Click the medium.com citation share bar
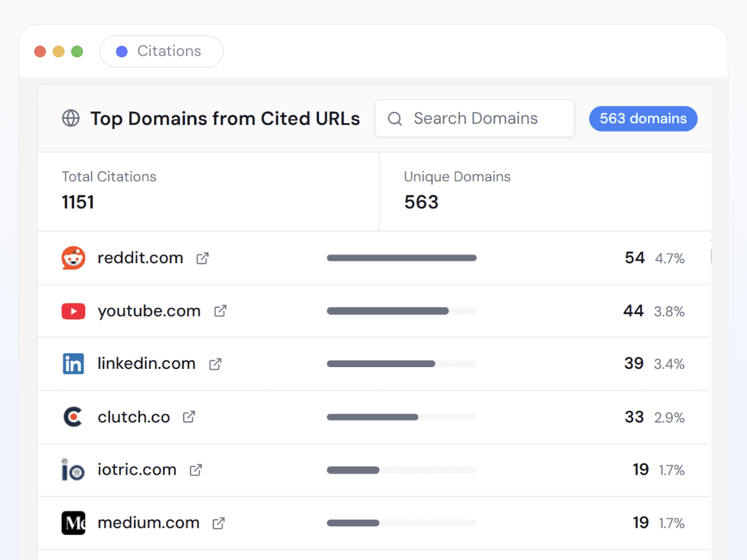The image size is (747, 560). pos(402,523)
